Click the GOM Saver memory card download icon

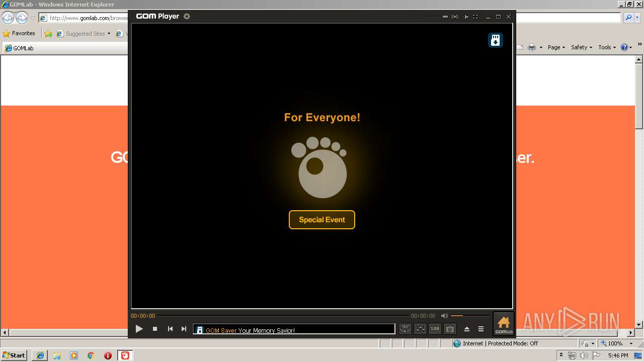coord(496,40)
